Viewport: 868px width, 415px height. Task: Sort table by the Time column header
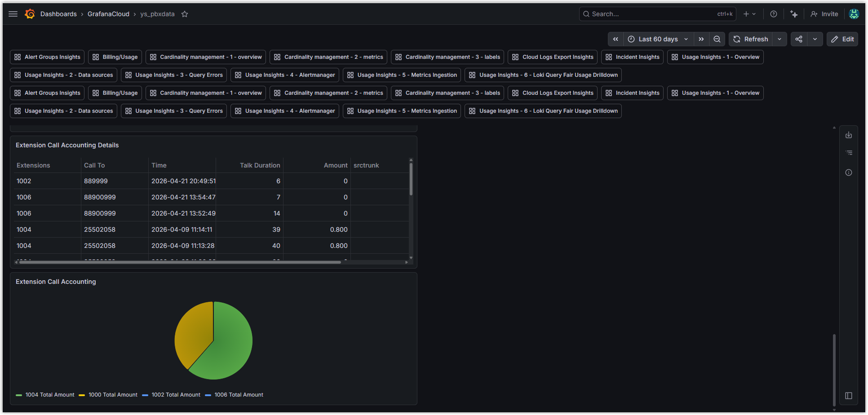click(159, 165)
